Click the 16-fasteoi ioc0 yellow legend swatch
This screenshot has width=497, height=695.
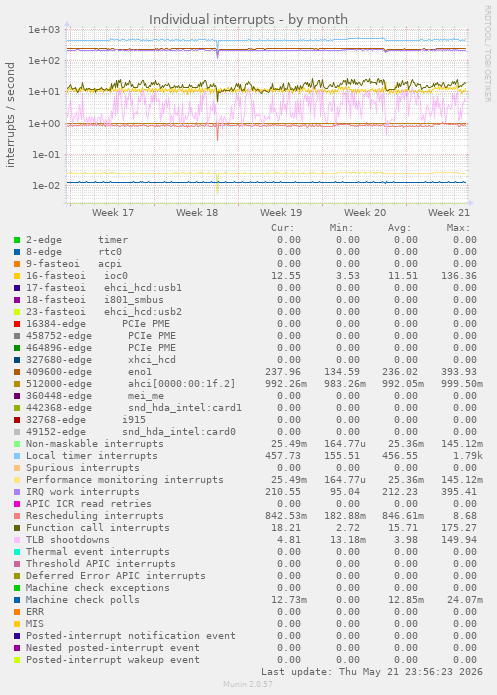[17, 276]
